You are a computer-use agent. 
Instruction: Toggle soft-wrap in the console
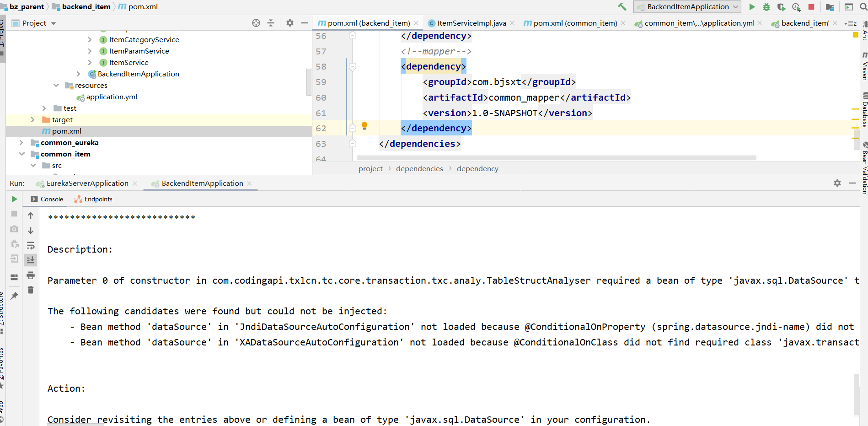tap(31, 245)
